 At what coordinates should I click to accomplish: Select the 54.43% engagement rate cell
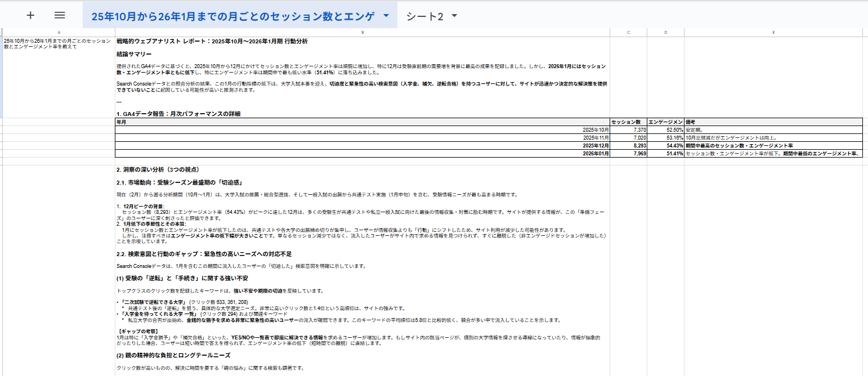pos(666,145)
